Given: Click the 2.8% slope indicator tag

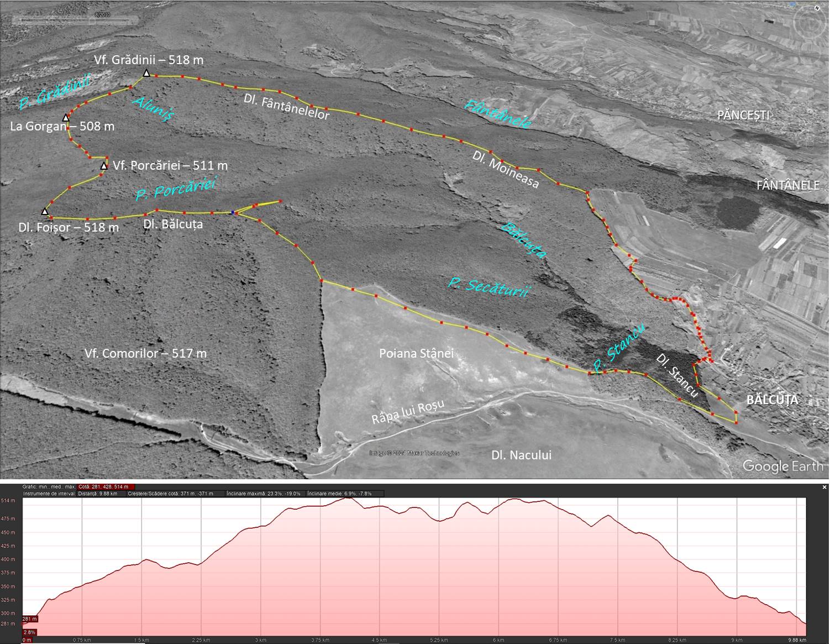Looking at the screenshot, I should click(x=30, y=632).
